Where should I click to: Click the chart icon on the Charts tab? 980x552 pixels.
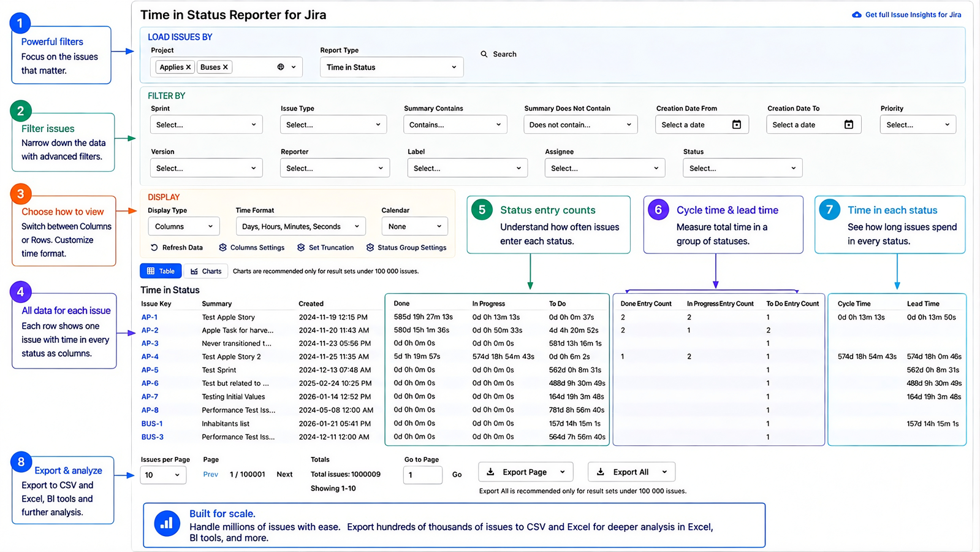[x=194, y=271]
